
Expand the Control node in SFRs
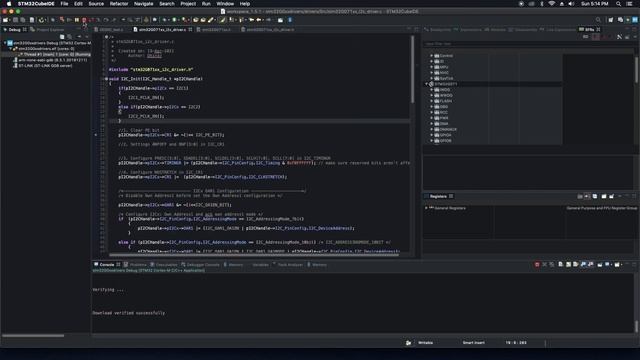(x=431, y=56)
